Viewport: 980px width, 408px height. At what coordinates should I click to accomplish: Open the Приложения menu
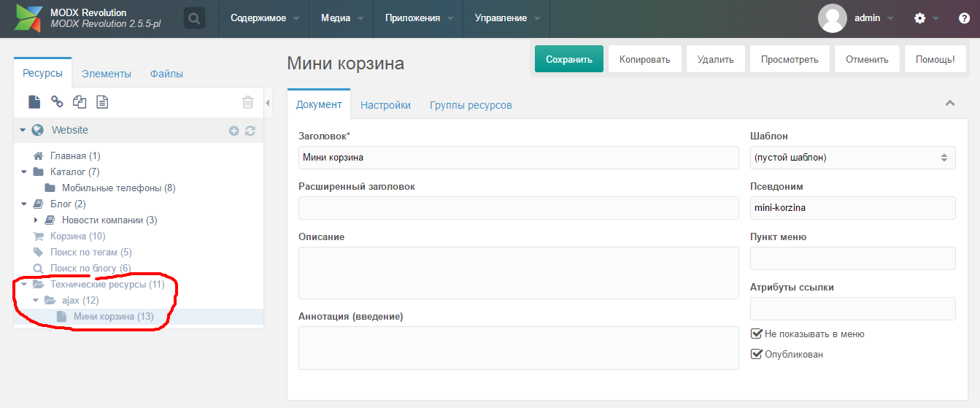tap(418, 18)
